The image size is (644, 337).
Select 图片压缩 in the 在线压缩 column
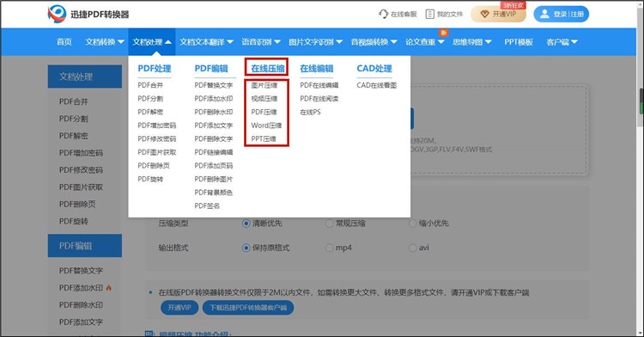264,85
